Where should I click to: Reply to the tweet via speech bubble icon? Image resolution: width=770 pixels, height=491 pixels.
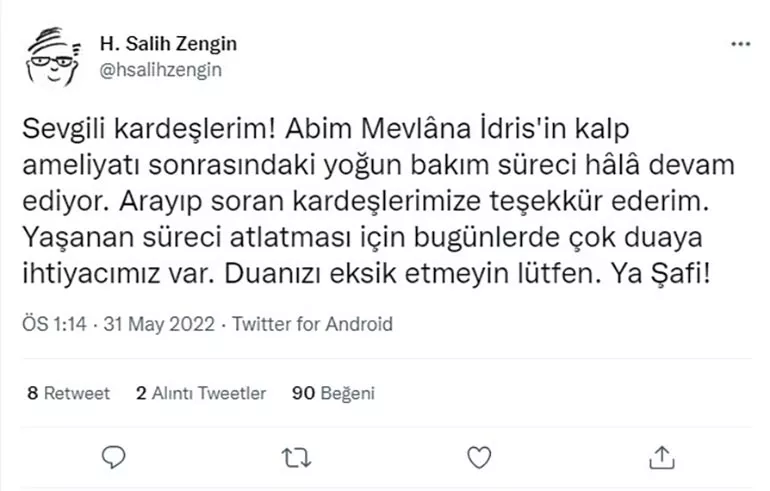[x=115, y=457]
